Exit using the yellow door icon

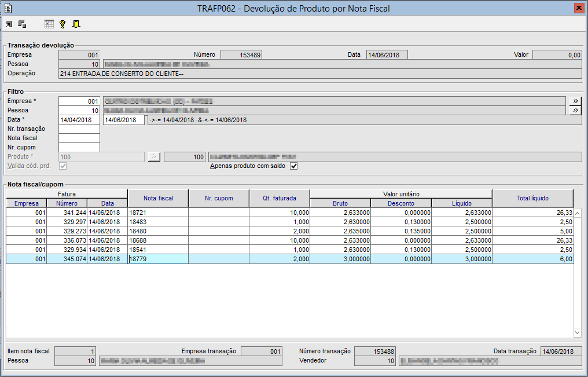pyautogui.click(x=76, y=24)
